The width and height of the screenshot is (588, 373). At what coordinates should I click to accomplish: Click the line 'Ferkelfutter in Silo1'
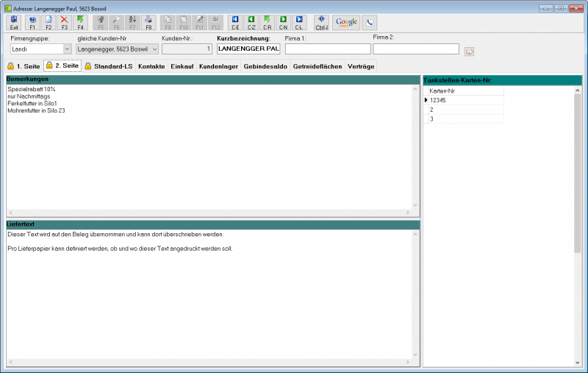[32, 104]
